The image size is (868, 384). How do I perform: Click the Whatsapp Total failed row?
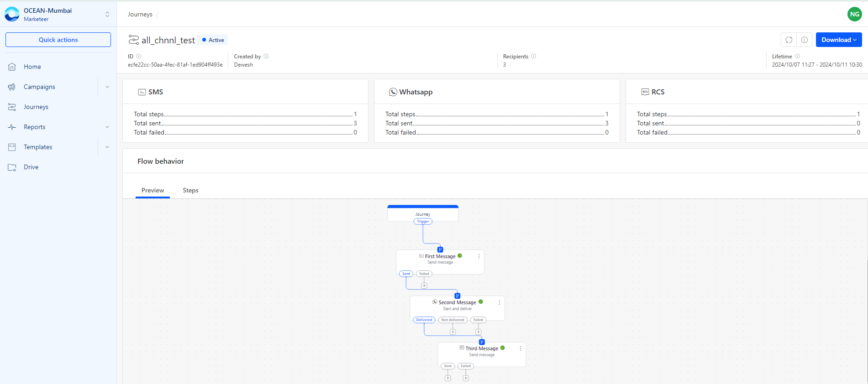click(497, 132)
